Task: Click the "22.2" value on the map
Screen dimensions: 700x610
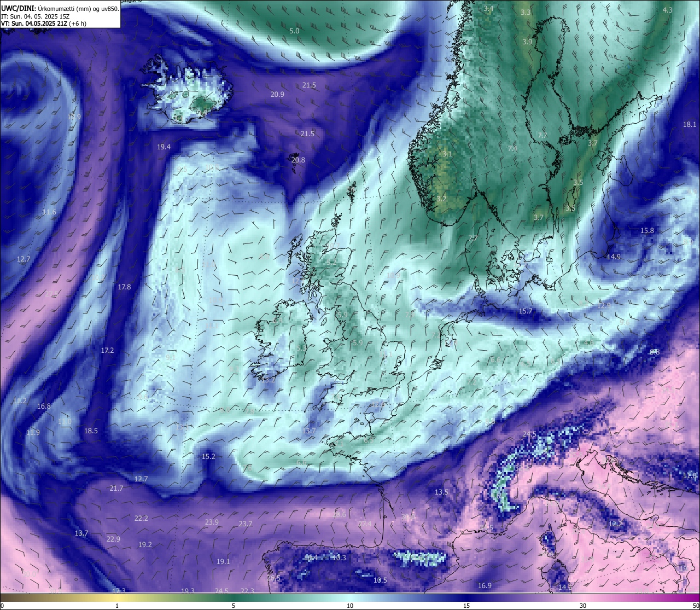Action: click(x=141, y=519)
